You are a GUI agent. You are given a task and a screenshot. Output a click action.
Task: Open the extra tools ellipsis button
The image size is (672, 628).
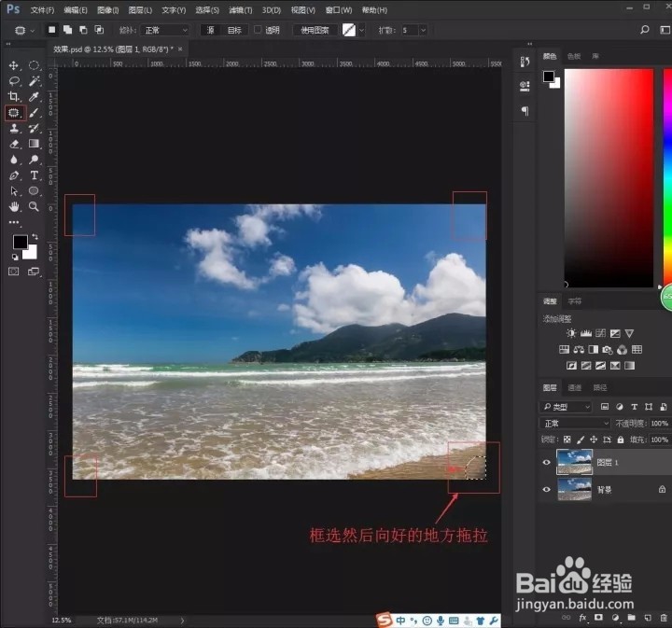[x=14, y=222]
